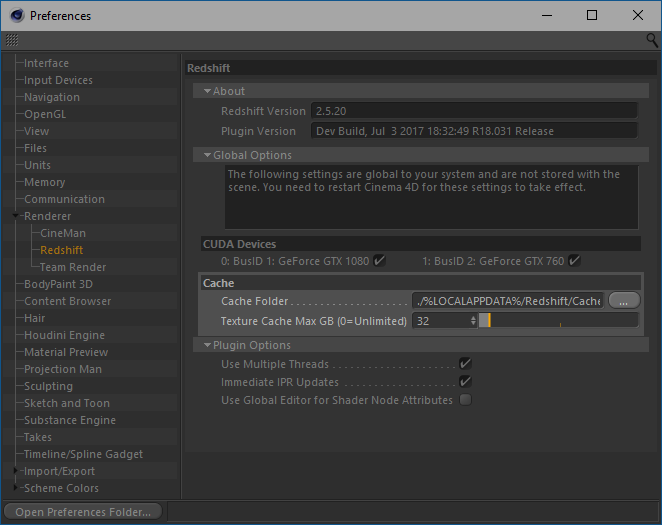
Task: Select CineMan under Renderer
Action: coord(63,233)
